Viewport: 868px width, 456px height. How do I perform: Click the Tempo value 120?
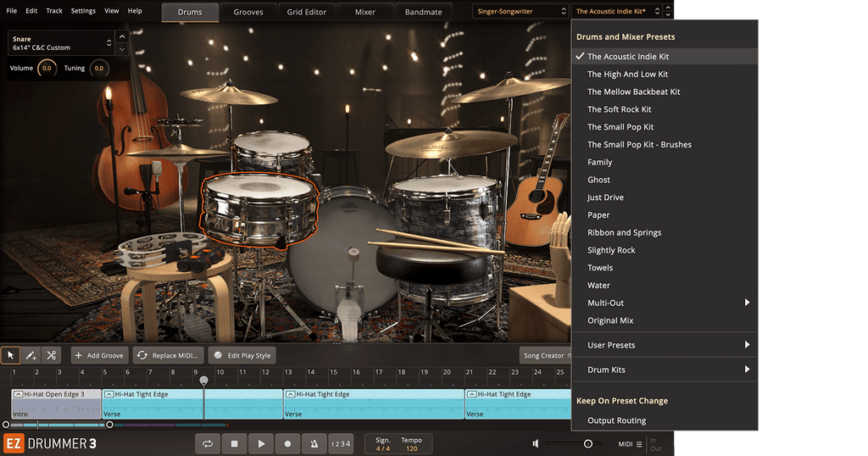(x=412, y=449)
